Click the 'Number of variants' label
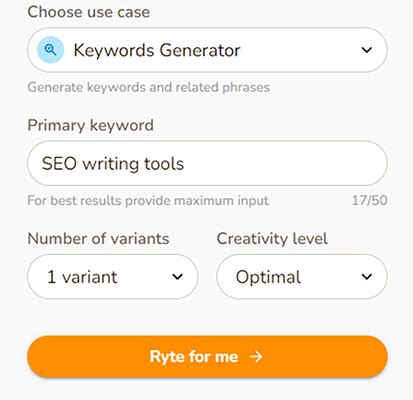This screenshot has width=413, height=400. coord(98,239)
